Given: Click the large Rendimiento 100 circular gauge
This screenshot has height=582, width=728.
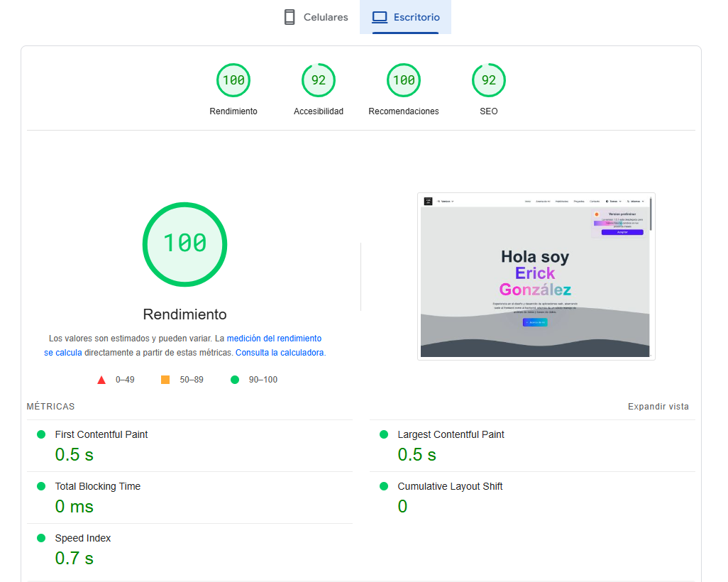Looking at the screenshot, I should click(184, 244).
